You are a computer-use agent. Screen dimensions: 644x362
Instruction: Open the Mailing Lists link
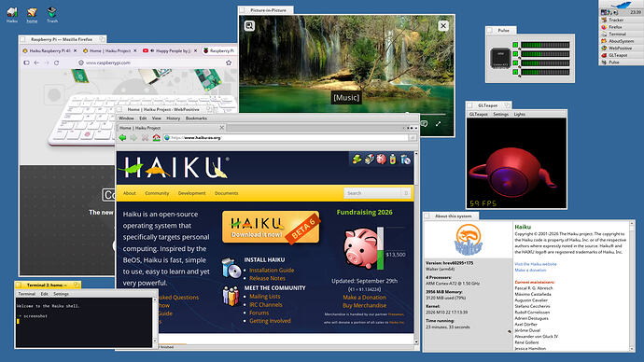point(264,297)
